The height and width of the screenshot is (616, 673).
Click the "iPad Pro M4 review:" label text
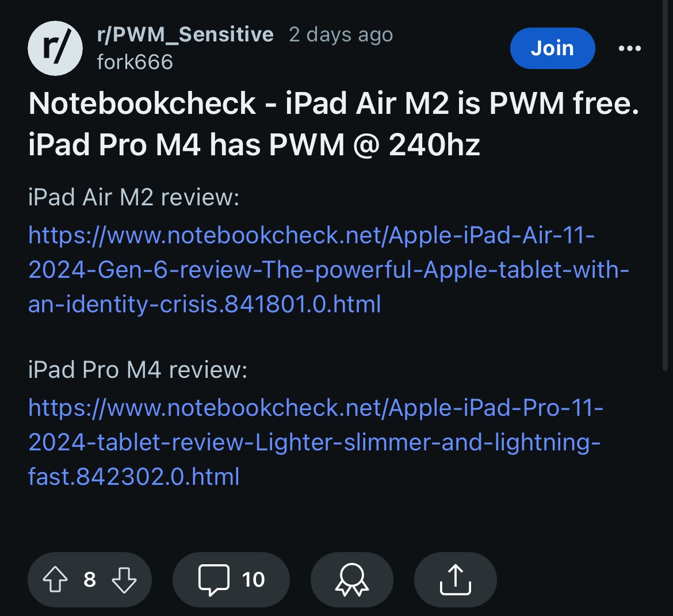pyautogui.click(x=137, y=370)
